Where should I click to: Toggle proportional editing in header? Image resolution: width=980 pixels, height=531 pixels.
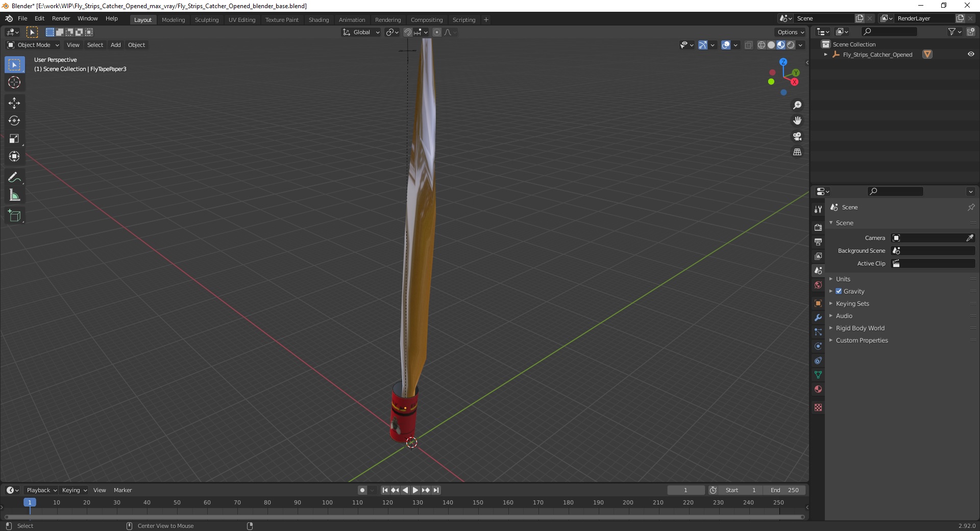pyautogui.click(x=437, y=32)
